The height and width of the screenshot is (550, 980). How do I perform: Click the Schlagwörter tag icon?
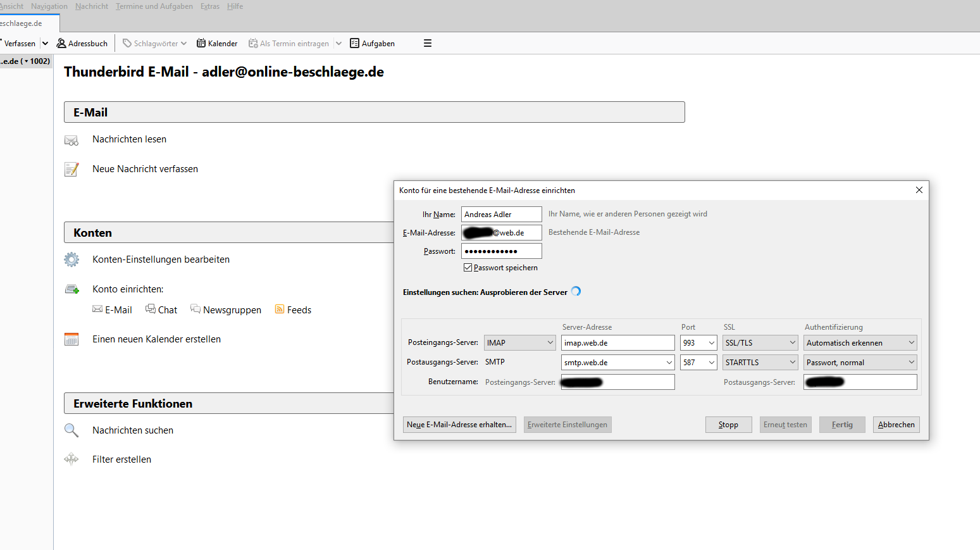coord(127,43)
